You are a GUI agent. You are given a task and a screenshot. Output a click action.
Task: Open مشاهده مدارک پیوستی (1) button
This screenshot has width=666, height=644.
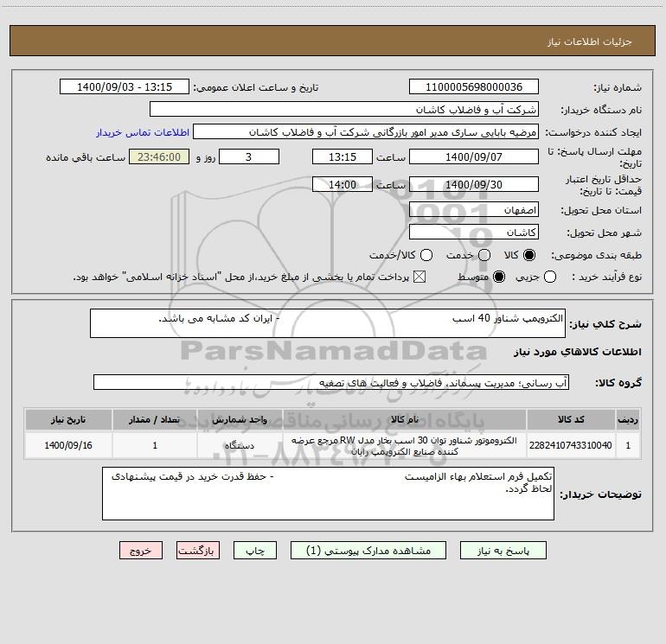point(368,551)
